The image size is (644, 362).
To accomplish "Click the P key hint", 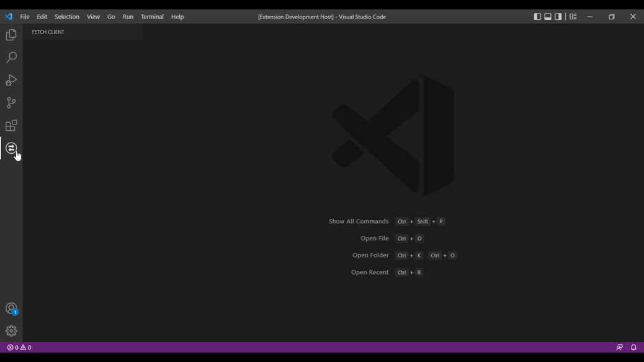I will click(x=441, y=222).
